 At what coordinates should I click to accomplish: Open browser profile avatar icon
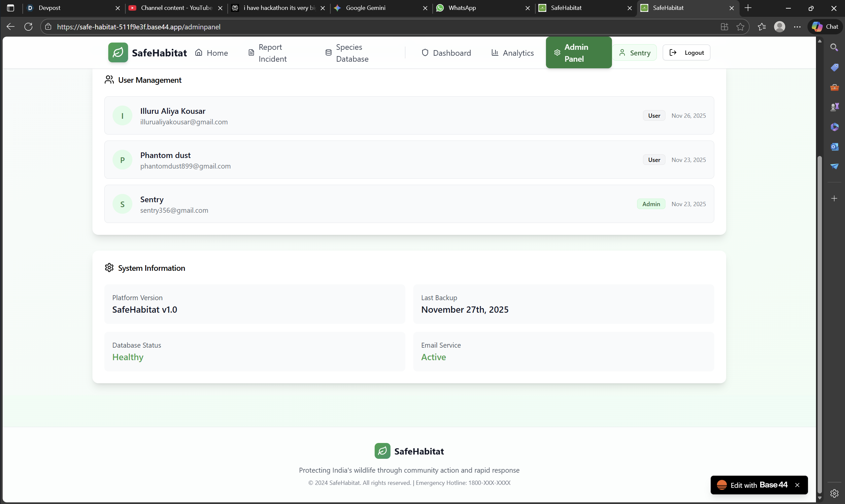click(779, 27)
